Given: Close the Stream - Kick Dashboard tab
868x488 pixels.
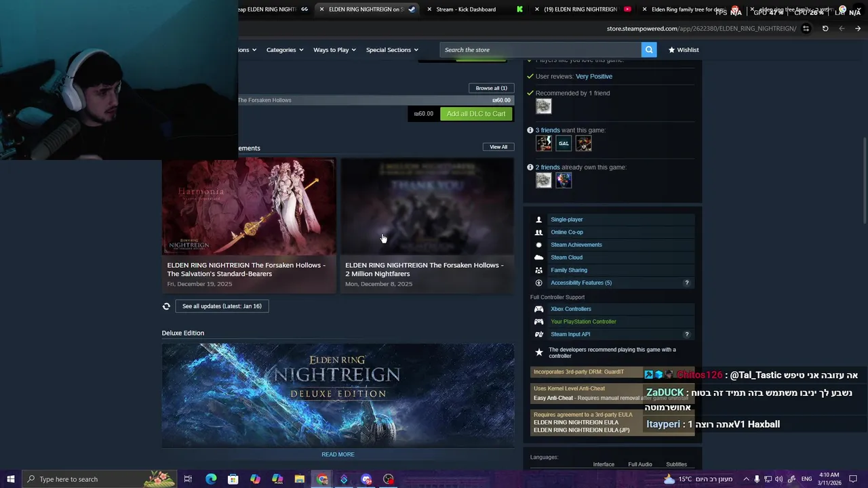Looking at the screenshot, I should 429,9.
